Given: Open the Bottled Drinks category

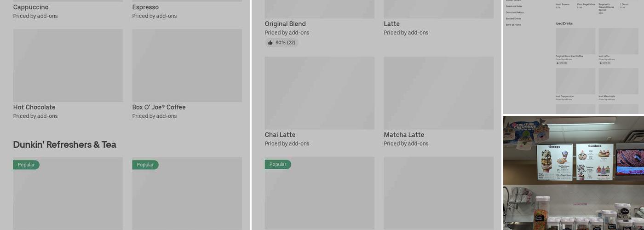Looking at the screenshot, I should point(513,19).
